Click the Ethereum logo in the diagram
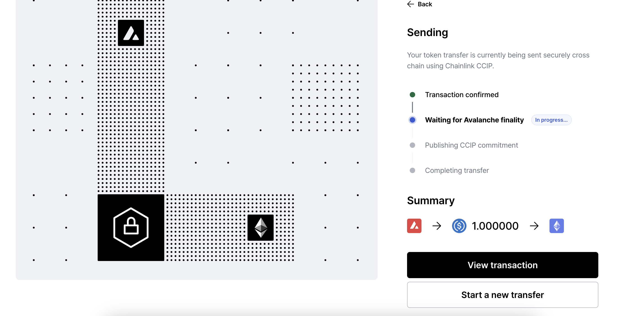Image resolution: width=644 pixels, height=316 pixels. (261, 227)
